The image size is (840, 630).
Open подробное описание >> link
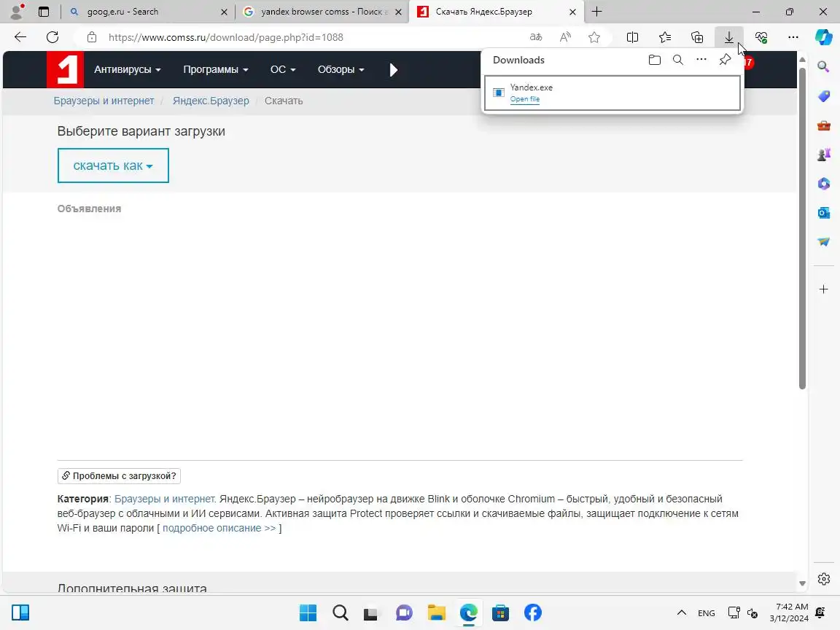219,528
